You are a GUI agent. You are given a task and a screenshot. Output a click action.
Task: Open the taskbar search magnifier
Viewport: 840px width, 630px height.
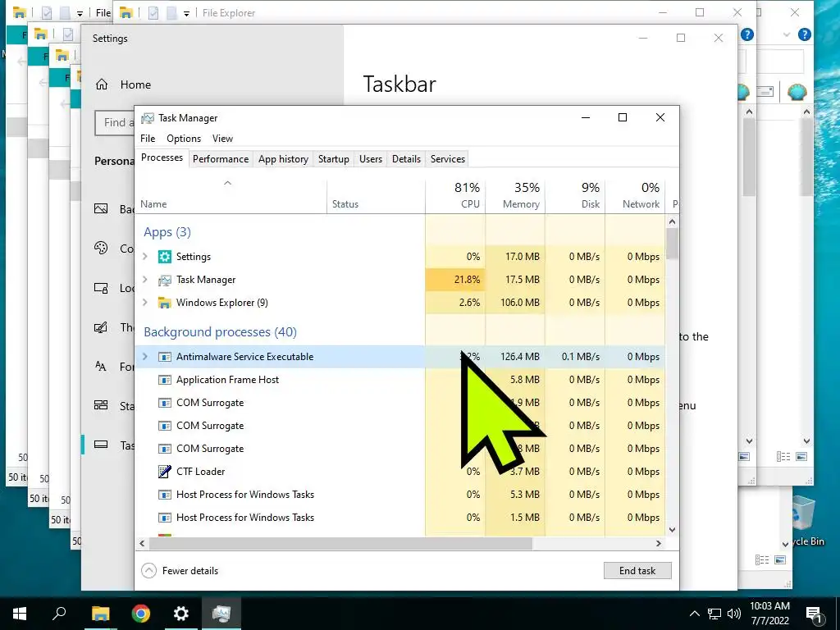click(x=59, y=614)
